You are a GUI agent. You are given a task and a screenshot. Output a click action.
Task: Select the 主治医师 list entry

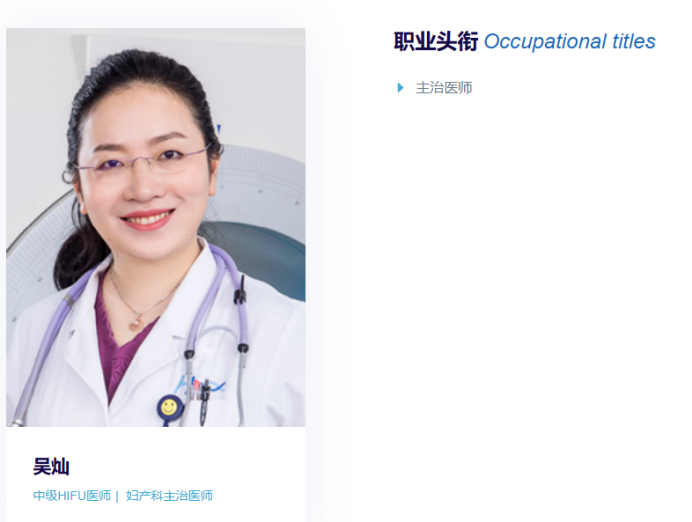coord(444,88)
